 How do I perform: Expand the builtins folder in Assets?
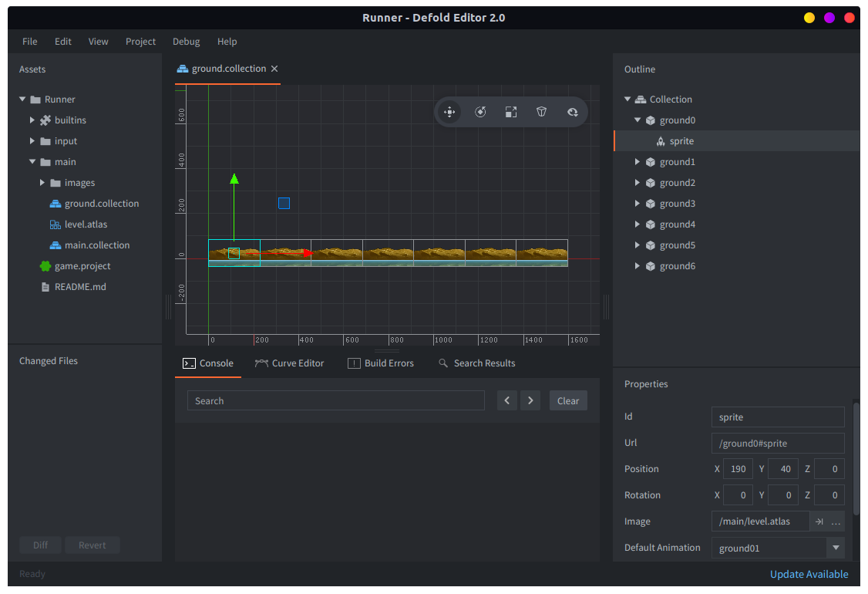click(x=33, y=120)
